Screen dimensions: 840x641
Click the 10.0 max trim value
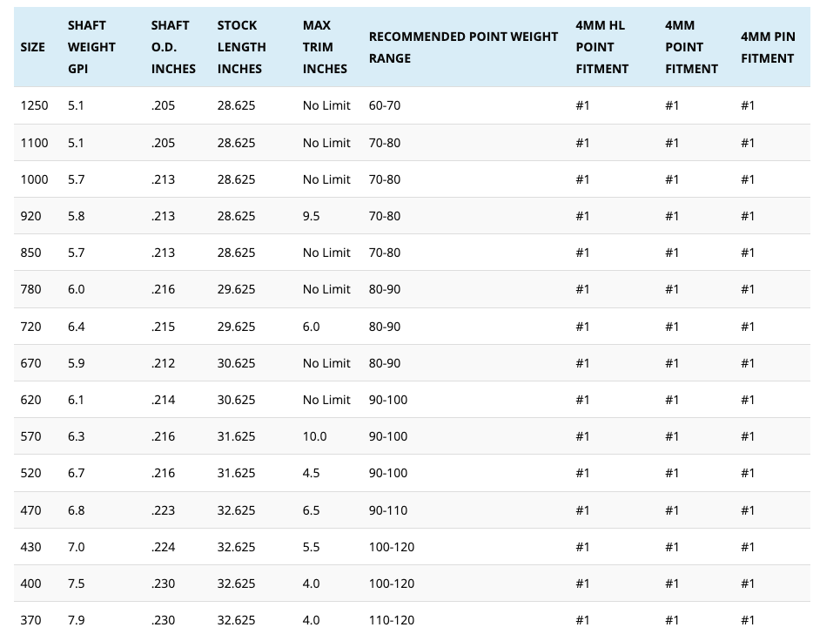(314, 436)
